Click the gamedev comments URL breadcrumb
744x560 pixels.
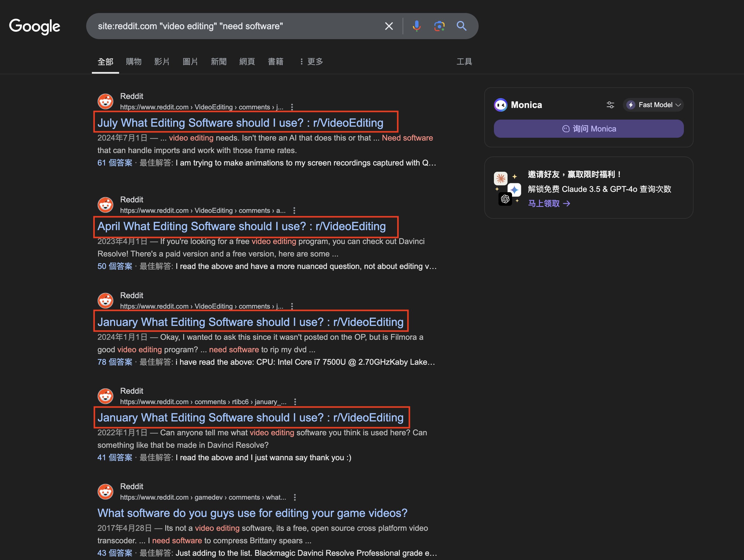203,497
